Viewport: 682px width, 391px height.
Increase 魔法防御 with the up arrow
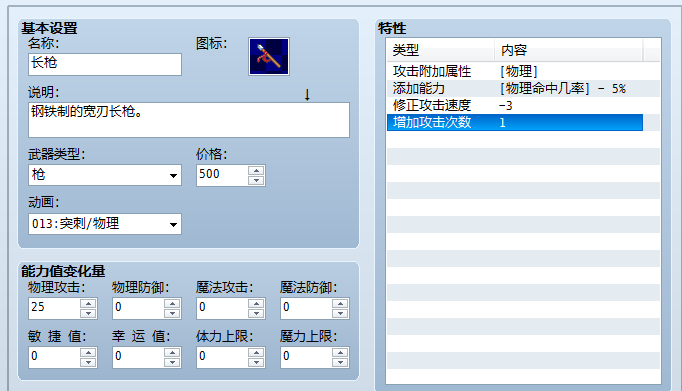point(340,304)
